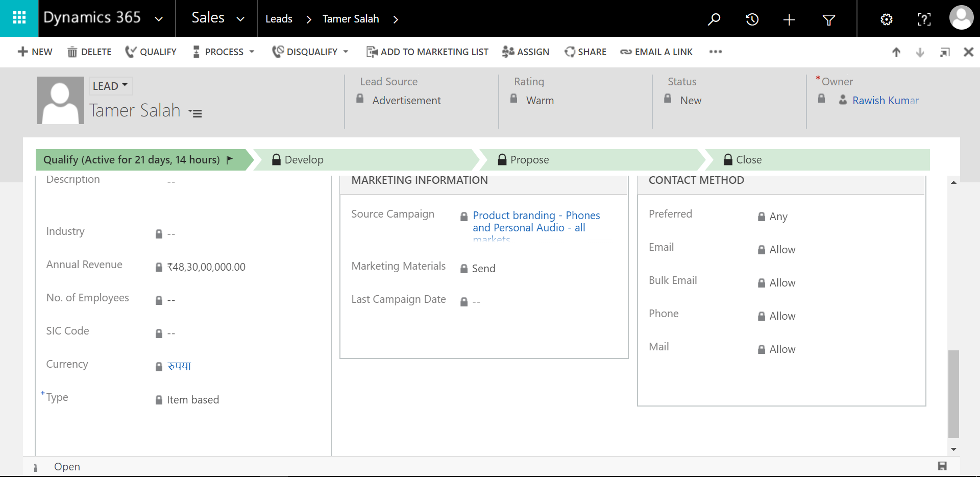Click the quick create plus icon
This screenshot has height=477, width=980.
pos(789,19)
